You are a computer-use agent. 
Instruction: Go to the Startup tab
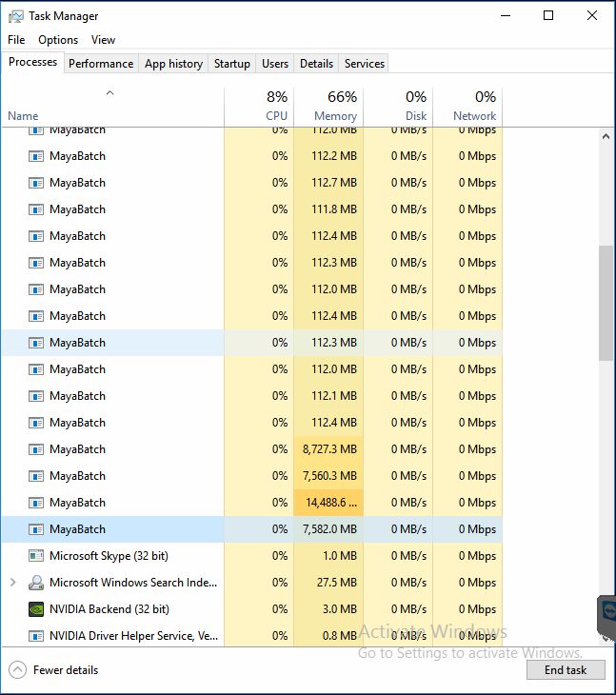pos(231,64)
